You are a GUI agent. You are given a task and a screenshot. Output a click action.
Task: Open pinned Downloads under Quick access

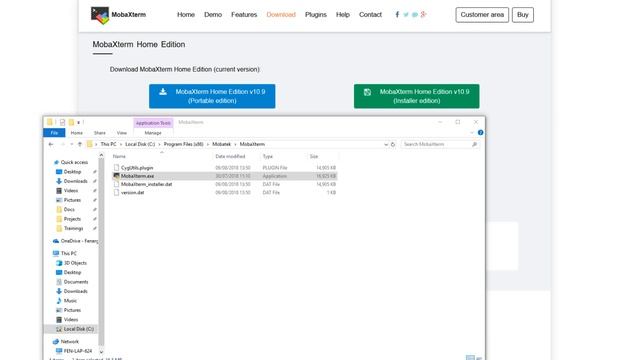(75, 181)
